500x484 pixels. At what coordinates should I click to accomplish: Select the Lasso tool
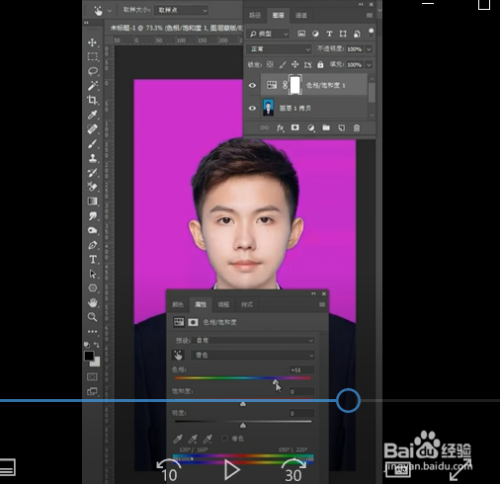coord(93,71)
